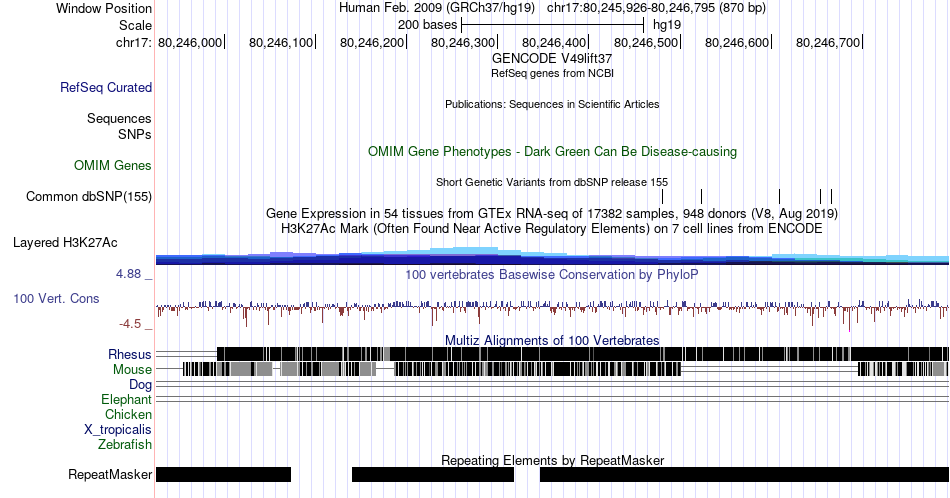This screenshot has height=498, width=950.
Task: Click the Sequences track label
Action: [119, 119]
